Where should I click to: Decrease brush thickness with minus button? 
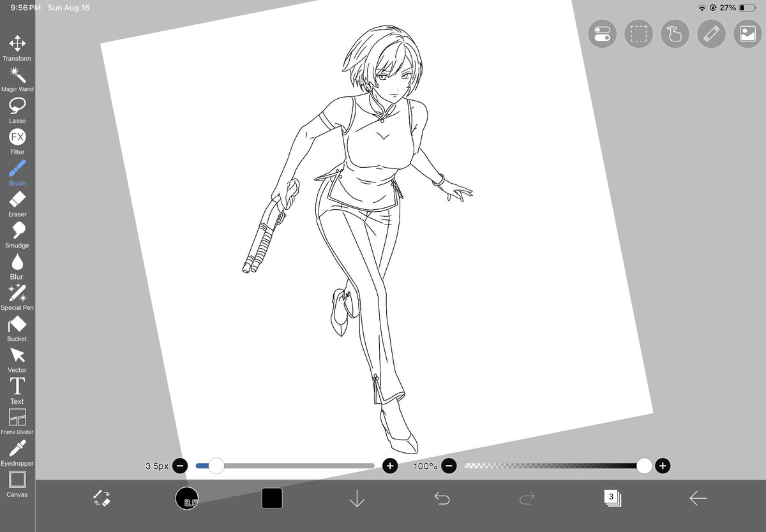[180, 466]
